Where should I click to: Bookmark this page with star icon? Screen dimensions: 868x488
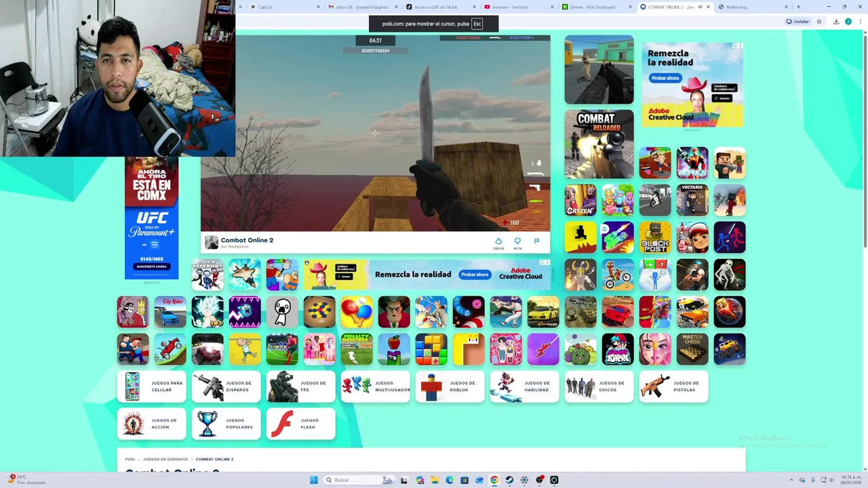pyautogui.click(x=819, y=22)
